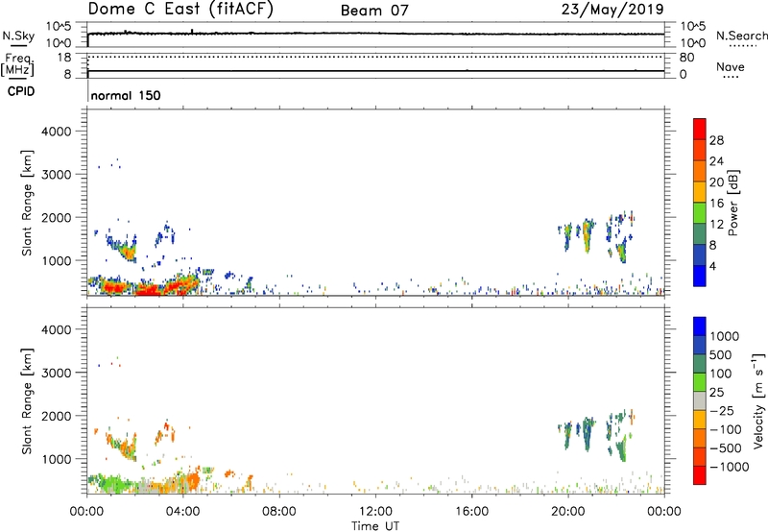Click the '28' tick on Power colorbar

tap(716, 140)
